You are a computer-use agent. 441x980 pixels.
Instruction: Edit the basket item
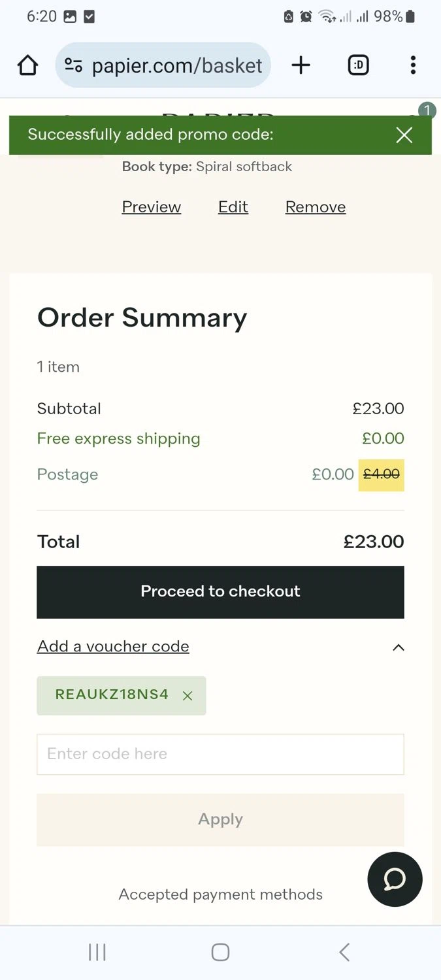pyautogui.click(x=233, y=207)
